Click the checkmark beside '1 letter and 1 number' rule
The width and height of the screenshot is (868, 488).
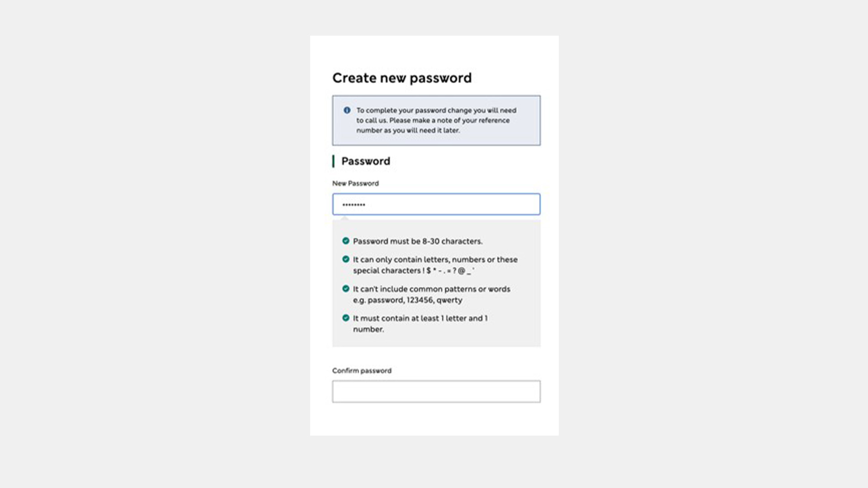(346, 318)
